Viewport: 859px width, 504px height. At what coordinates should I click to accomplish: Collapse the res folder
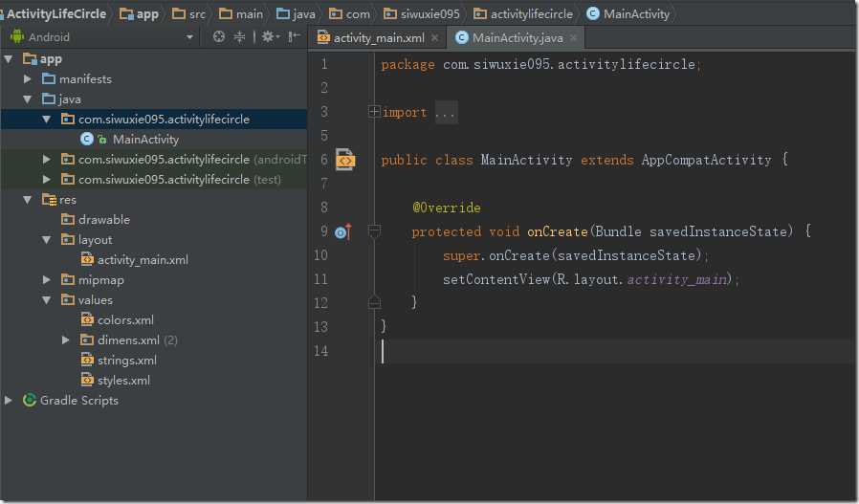coord(28,200)
